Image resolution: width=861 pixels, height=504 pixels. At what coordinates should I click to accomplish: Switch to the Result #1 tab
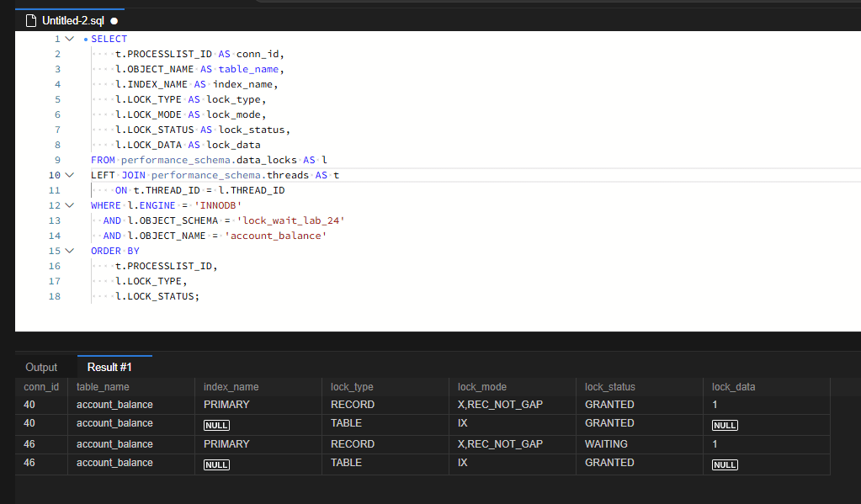point(109,367)
